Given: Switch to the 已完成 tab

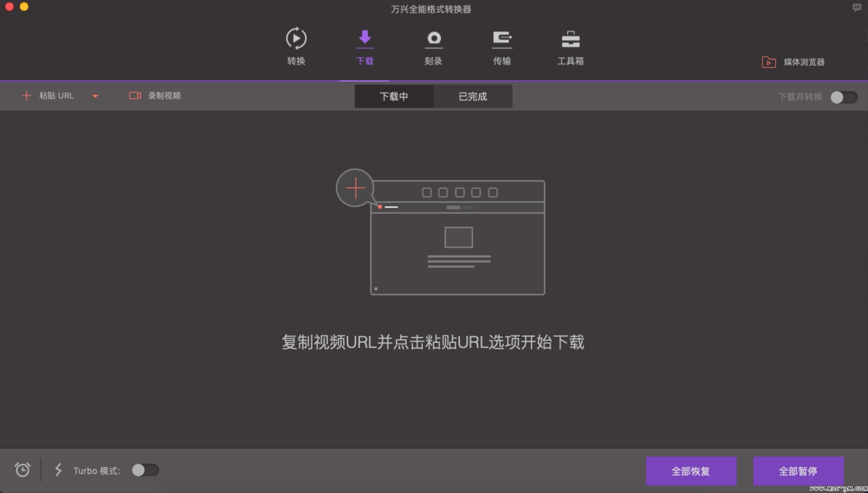Looking at the screenshot, I should (x=473, y=96).
